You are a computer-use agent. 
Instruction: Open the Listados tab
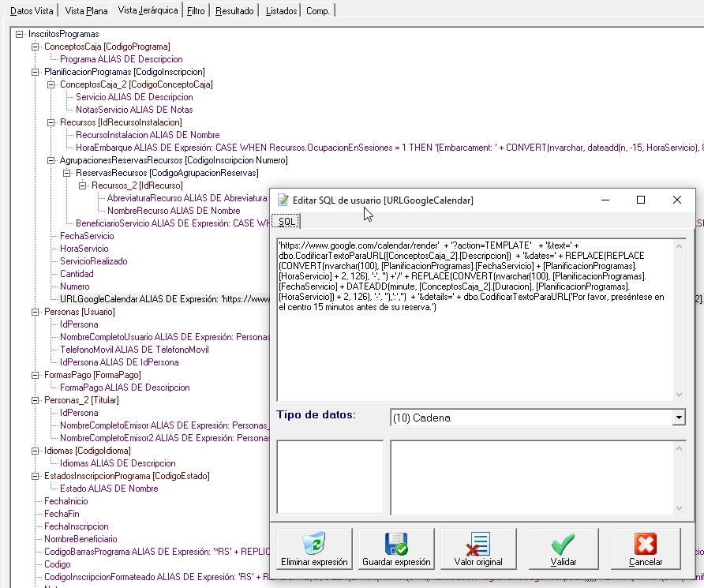click(281, 11)
